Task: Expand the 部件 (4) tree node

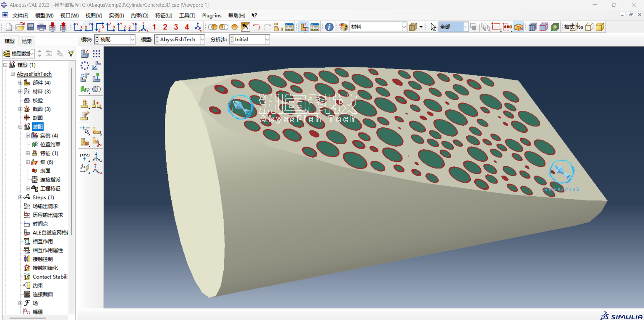Action: pos(20,83)
